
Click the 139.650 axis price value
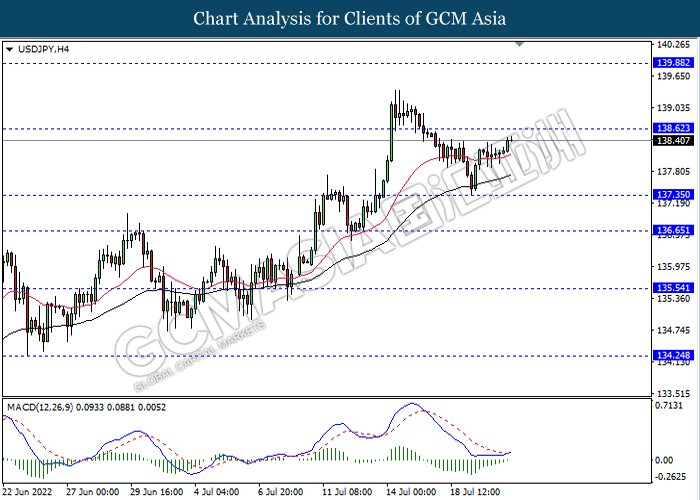[673, 76]
